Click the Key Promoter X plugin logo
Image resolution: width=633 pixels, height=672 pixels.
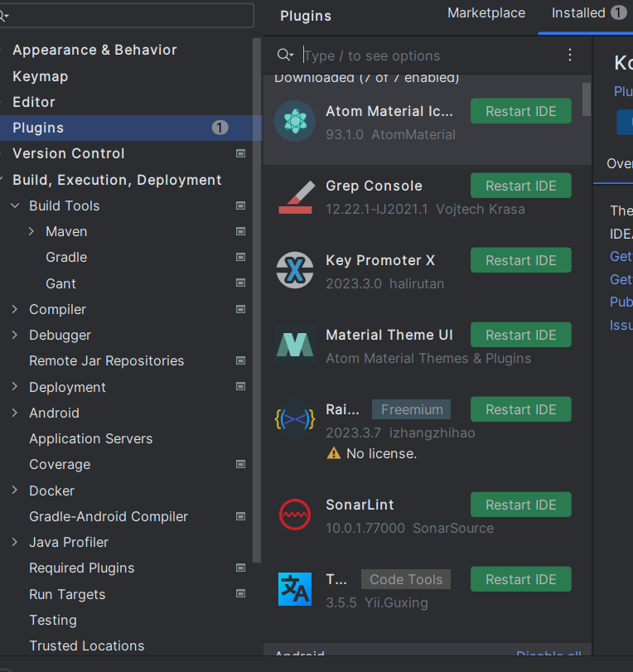pos(295,270)
